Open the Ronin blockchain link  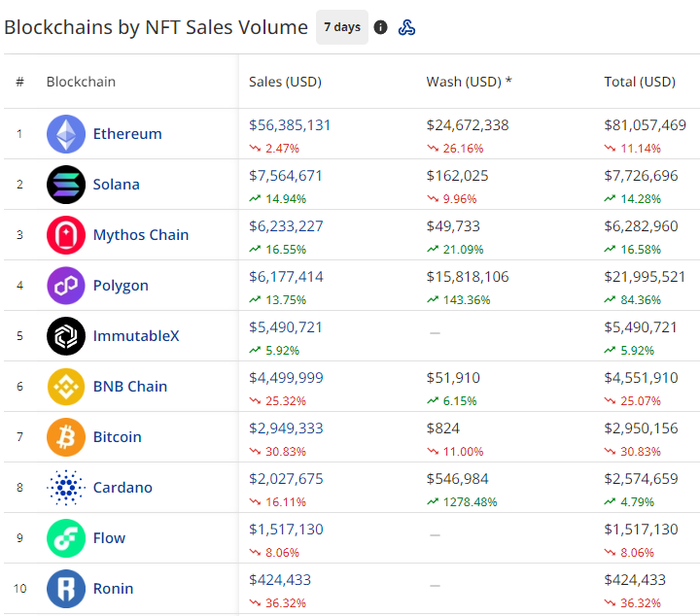tap(113, 589)
